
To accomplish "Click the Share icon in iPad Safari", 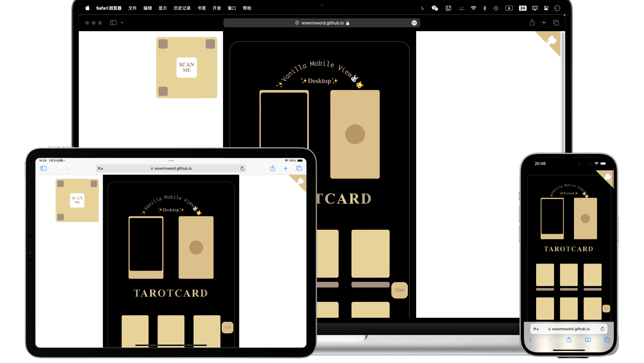I will click(273, 168).
